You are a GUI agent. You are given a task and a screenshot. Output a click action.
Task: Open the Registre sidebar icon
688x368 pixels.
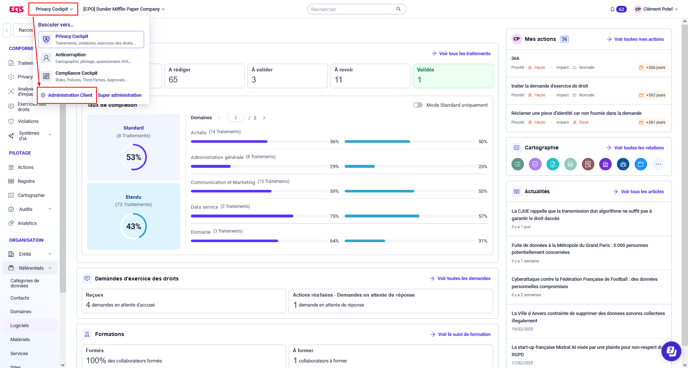[x=11, y=181]
